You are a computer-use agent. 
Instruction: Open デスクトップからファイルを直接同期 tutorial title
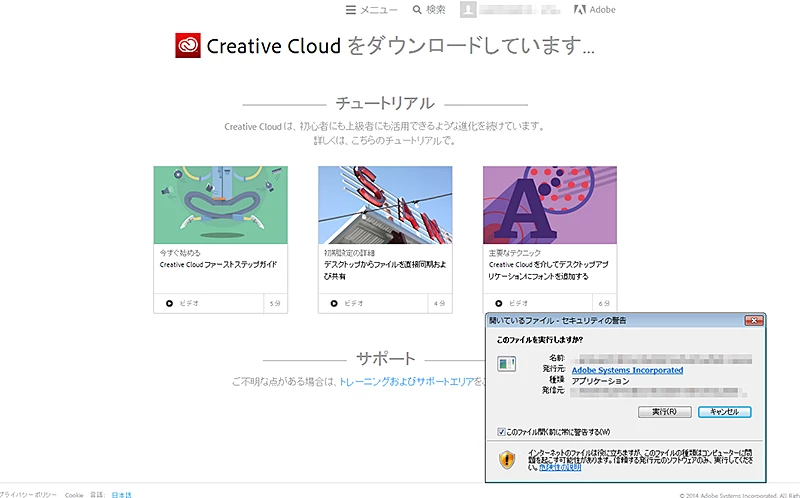(385, 270)
